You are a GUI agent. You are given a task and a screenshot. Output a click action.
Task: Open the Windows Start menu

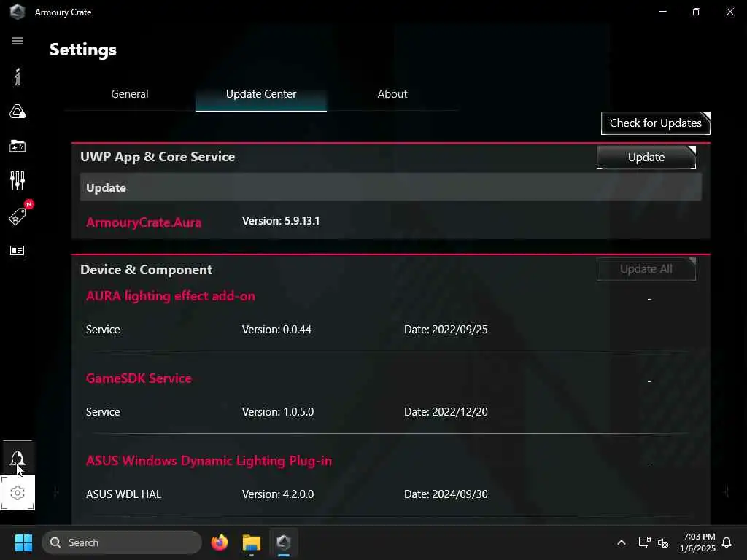click(x=23, y=542)
